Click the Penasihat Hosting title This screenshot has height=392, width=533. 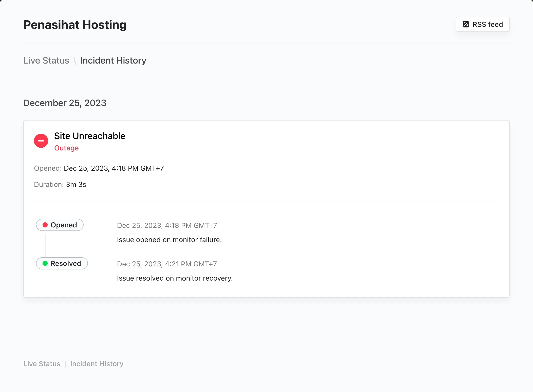point(75,25)
